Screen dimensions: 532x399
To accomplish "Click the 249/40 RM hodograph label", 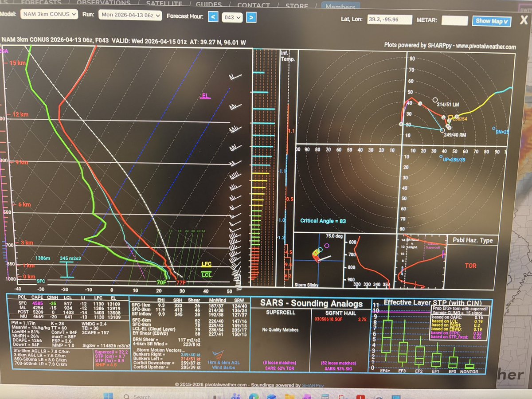I will [456, 135].
